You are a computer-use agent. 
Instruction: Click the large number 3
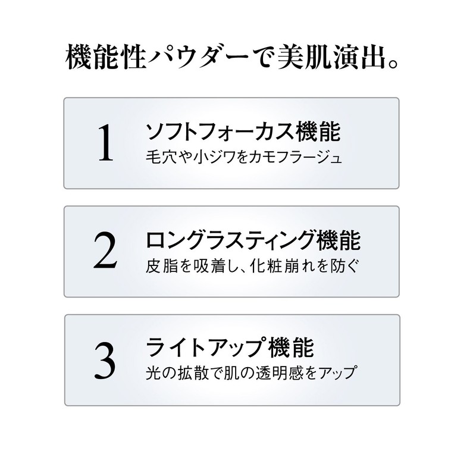click(x=105, y=361)
